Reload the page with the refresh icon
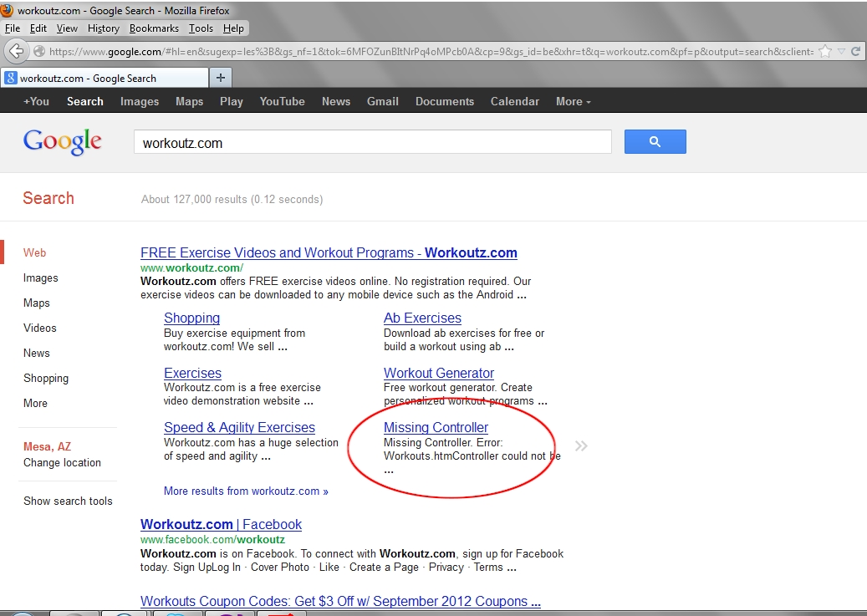867x616 pixels. coord(855,52)
